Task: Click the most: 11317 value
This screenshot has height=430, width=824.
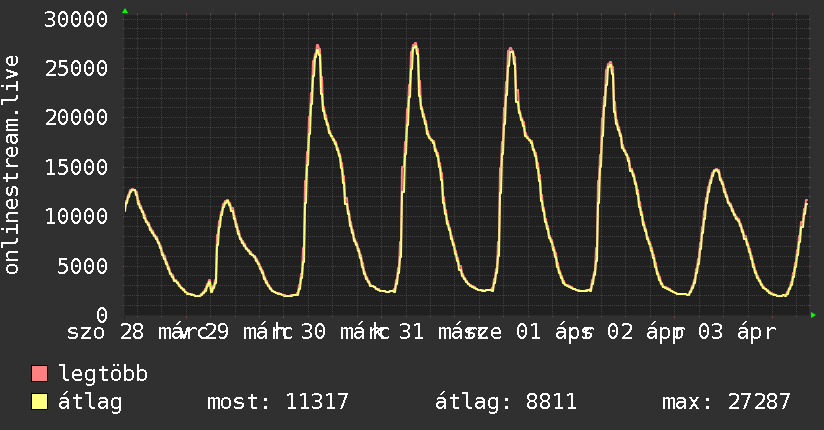Action: (277, 402)
